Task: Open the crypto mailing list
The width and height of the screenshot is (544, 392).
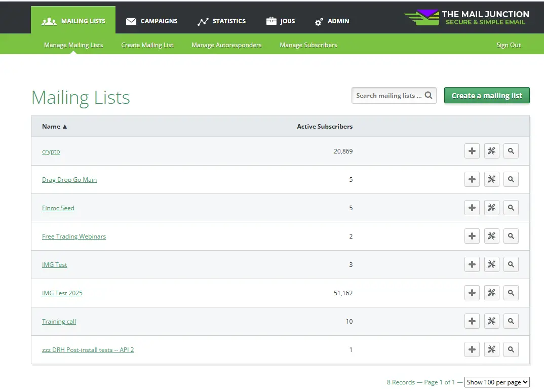Action: click(x=51, y=151)
